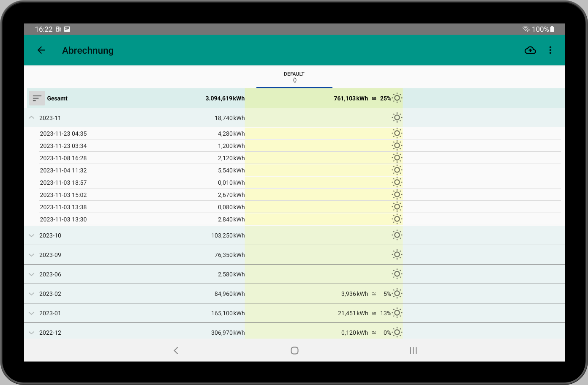Tap the sun icon in Gesamt row
Viewport: 588px width, 385px height.
[397, 98]
